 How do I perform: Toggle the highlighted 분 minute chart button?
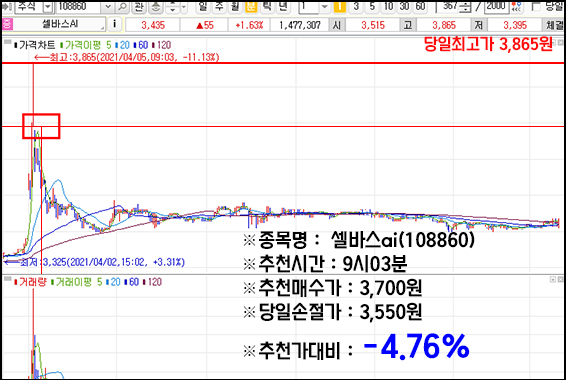251,6
